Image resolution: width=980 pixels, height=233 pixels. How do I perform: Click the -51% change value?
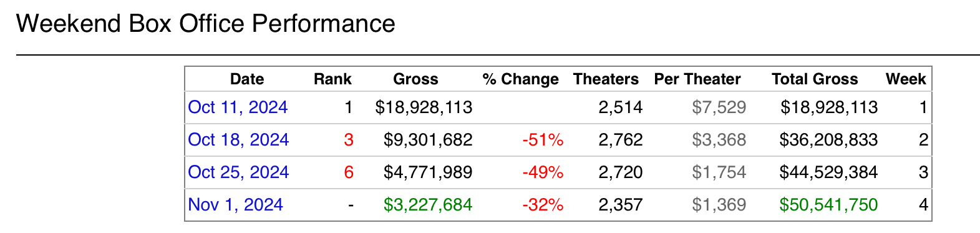(543, 140)
